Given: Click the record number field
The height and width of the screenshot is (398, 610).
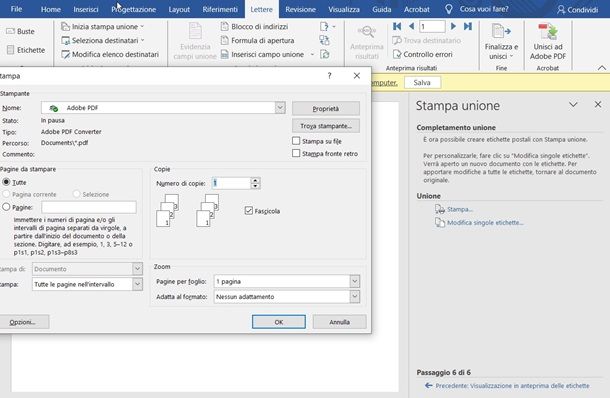Looking at the screenshot, I should pyautogui.click(x=432, y=26).
